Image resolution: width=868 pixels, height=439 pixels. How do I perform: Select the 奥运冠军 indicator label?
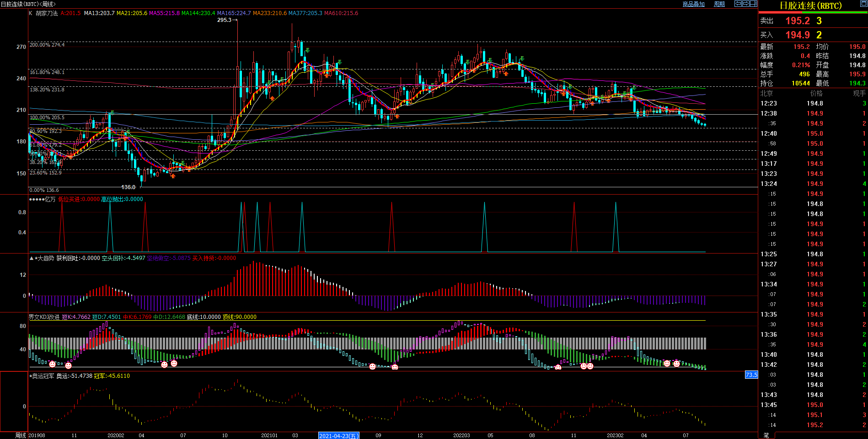(x=43, y=376)
